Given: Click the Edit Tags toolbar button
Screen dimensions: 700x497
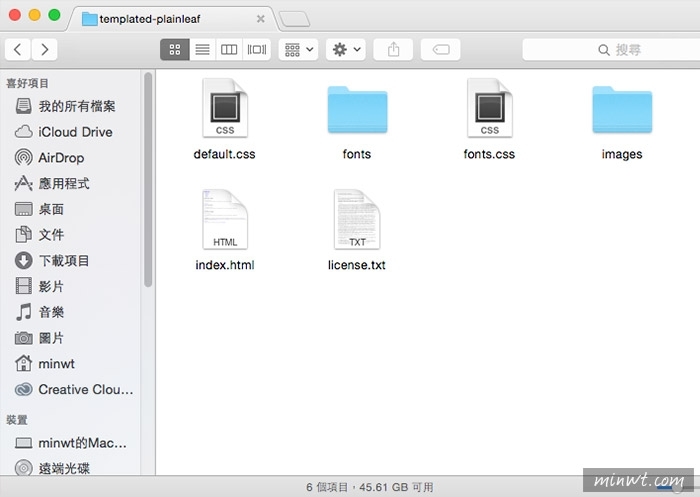Looking at the screenshot, I should click(440, 49).
